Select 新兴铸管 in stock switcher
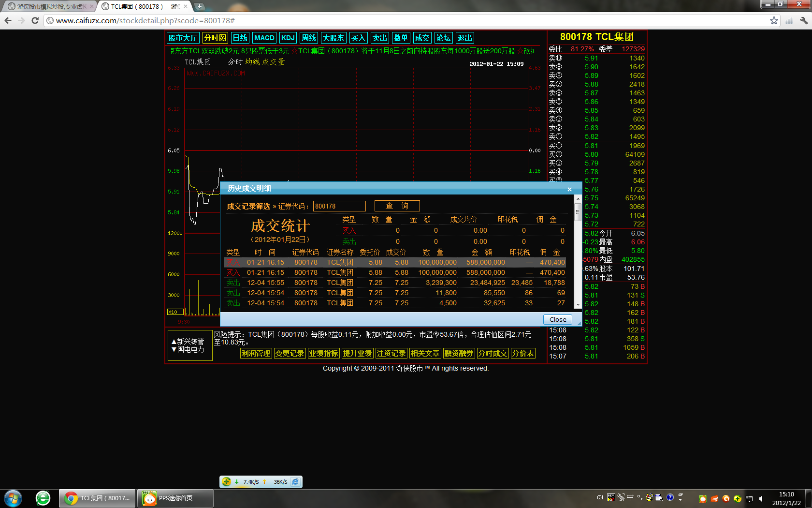The width and height of the screenshot is (812, 508). [189, 342]
